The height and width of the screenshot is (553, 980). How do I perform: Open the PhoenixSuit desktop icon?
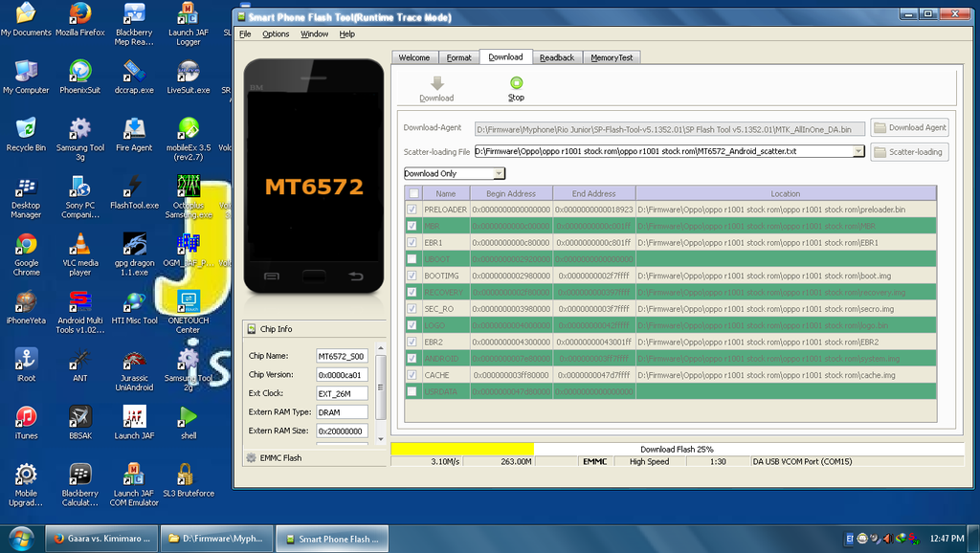[x=80, y=72]
